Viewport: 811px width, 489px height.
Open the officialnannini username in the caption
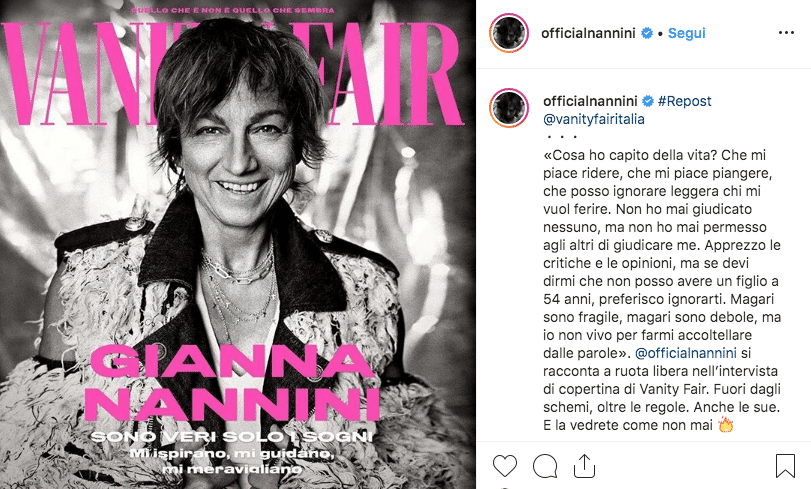click(590, 101)
